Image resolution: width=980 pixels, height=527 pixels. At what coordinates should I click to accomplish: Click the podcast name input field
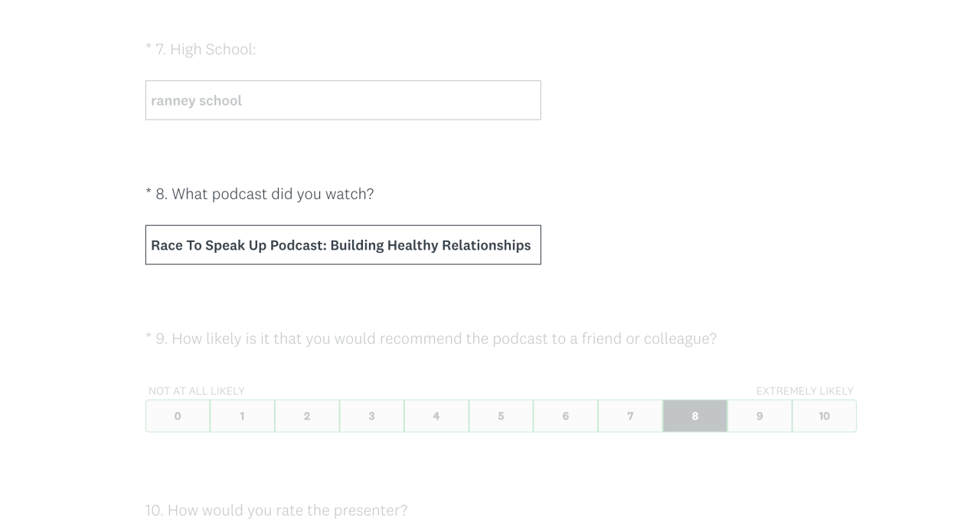(x=343, y=245)
